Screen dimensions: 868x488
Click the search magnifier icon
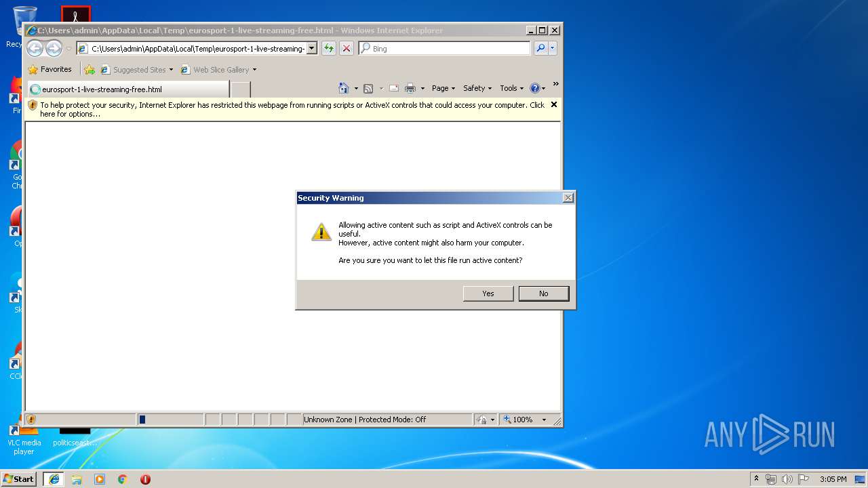tap(540, 48)
